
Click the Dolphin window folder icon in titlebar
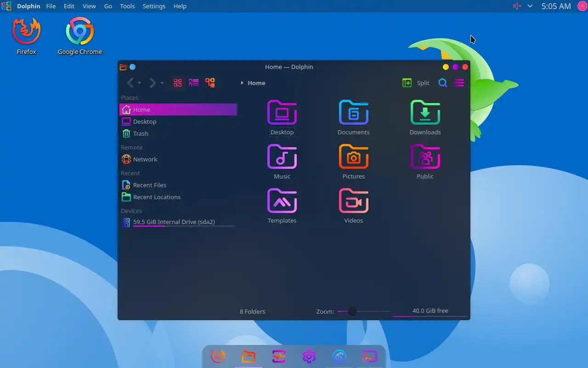coord(123,67)
